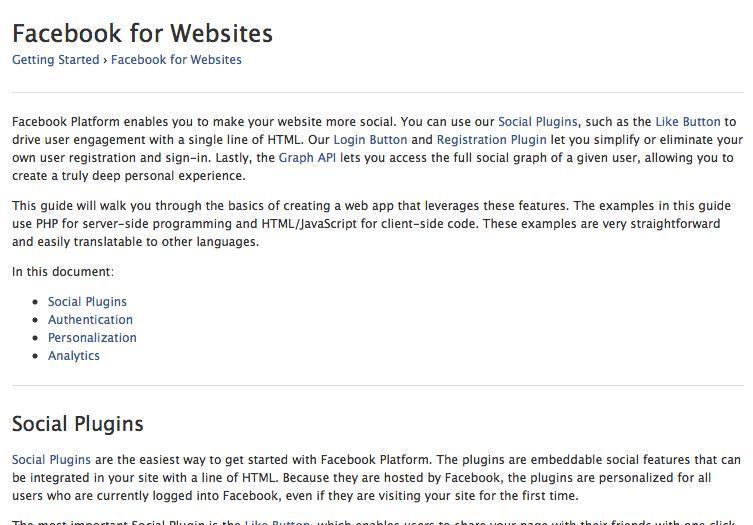This screenshot has height=525, width=753.
Task: Click the Facebook for Websites breadcrumb link
Action: click(x=176, y=60)
